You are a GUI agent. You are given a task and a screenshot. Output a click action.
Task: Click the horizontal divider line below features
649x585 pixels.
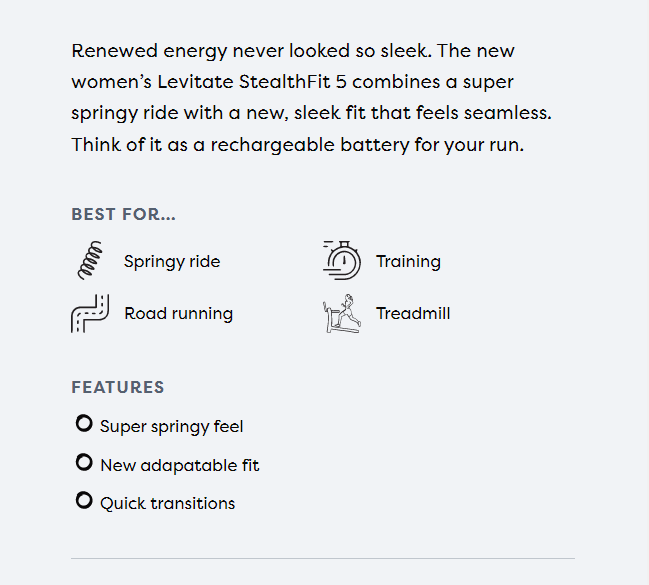click(x=322, y=558)
